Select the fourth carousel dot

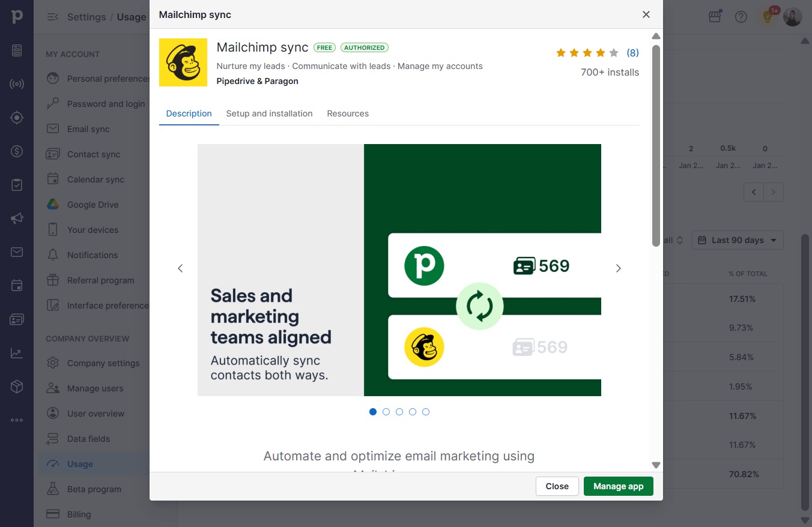pyautogui.click(x=413, y=412)
